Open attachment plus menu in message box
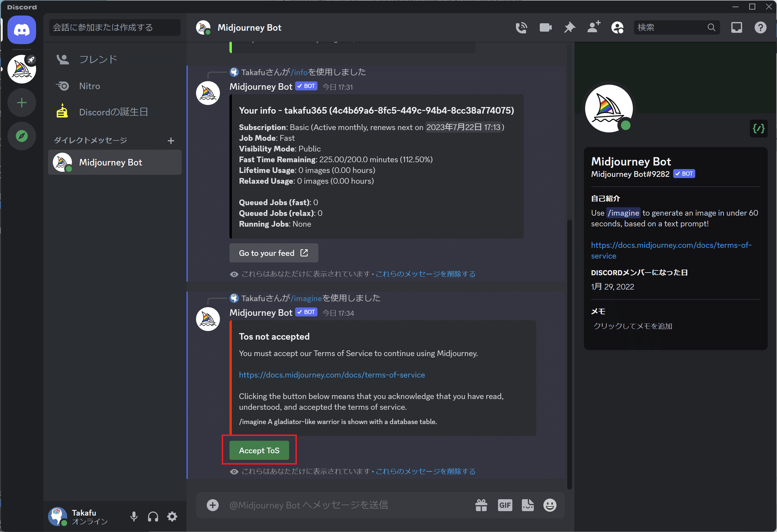This screenshot has height=532, width=777. 213,505
